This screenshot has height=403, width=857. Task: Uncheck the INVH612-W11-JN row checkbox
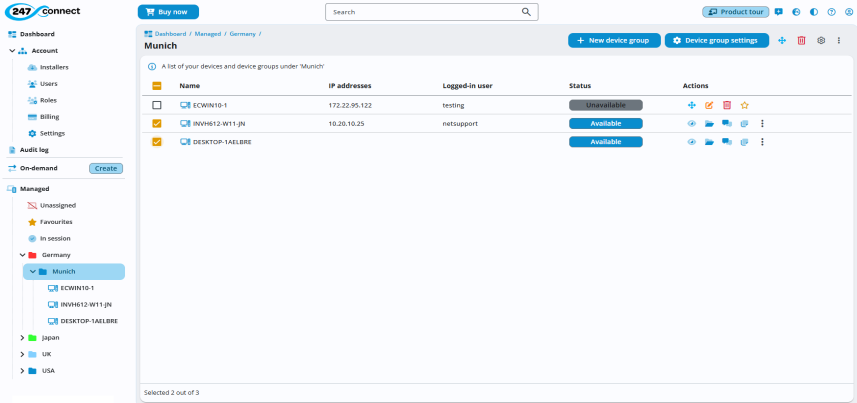[157, 124]
